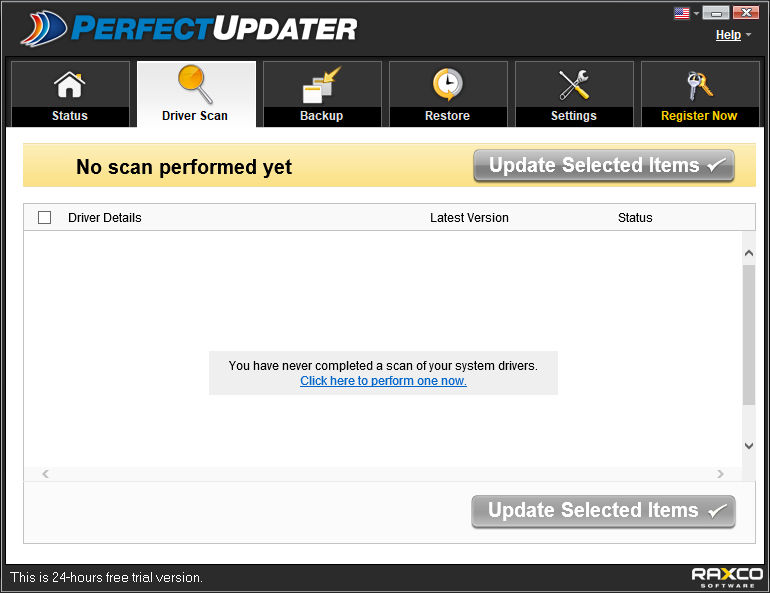Click the Backup folders icon
Image resolution: width=770 pixels, height=593 pixels.
pos(322,84)
